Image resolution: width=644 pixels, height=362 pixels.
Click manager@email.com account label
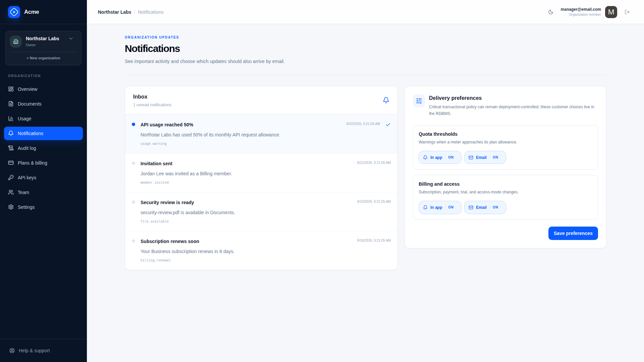581,9
